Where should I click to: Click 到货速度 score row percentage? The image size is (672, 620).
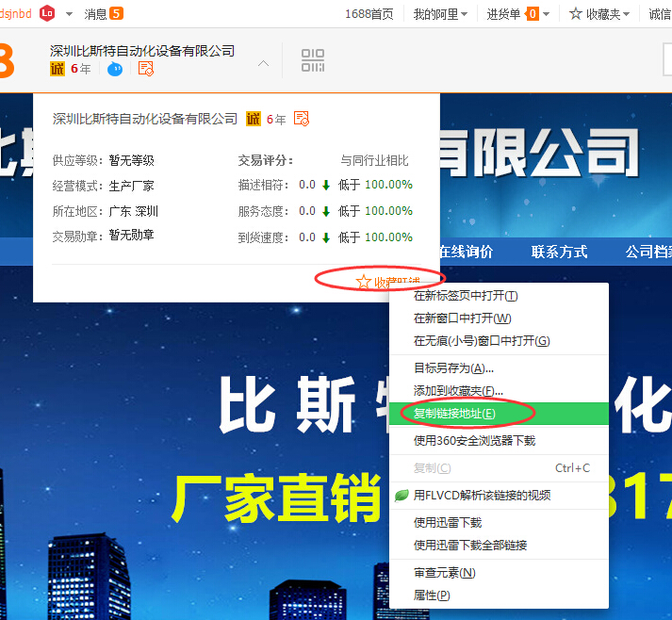[x=388, y=237]
